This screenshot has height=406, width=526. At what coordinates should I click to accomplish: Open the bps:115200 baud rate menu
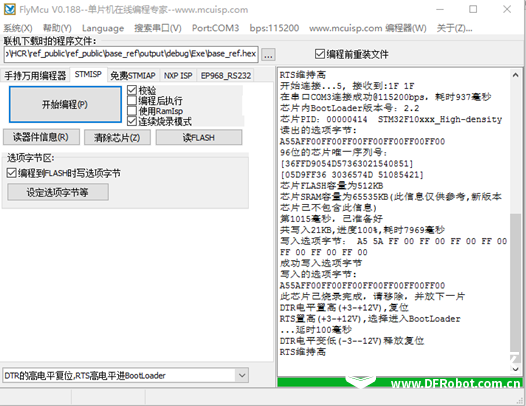274,28
